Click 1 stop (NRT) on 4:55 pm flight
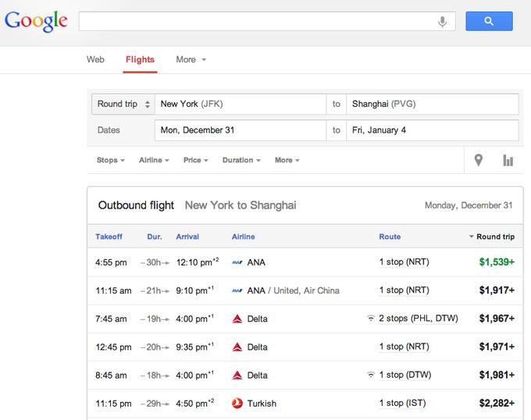 404,262
